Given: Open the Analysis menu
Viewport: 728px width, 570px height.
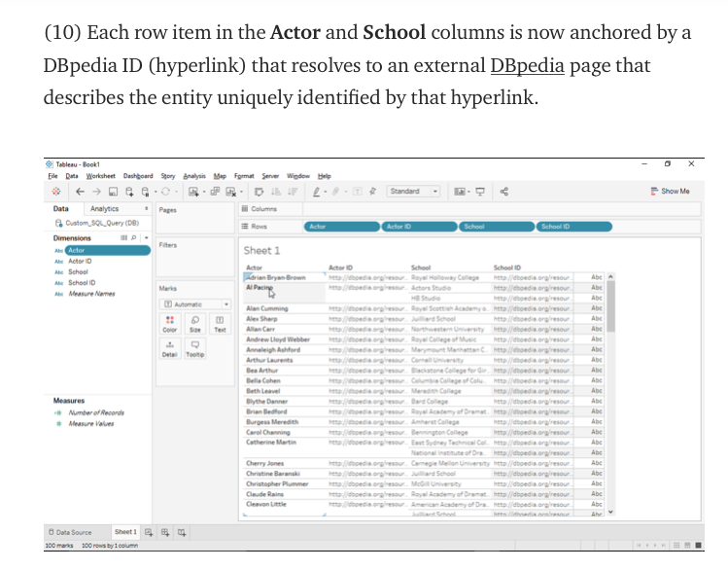Looking at the screenshot, I should pyautogui.click(x=194, y=176).
